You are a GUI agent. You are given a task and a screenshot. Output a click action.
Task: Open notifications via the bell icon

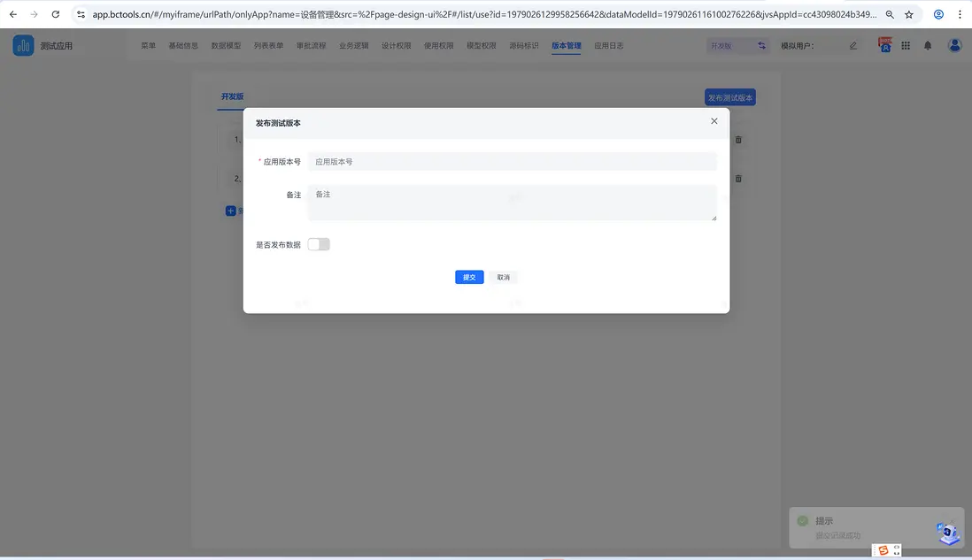tap(928, 45)
